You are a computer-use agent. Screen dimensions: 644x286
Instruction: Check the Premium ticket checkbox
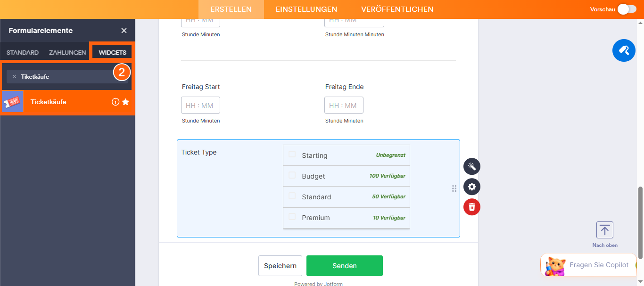coord(292,217)
